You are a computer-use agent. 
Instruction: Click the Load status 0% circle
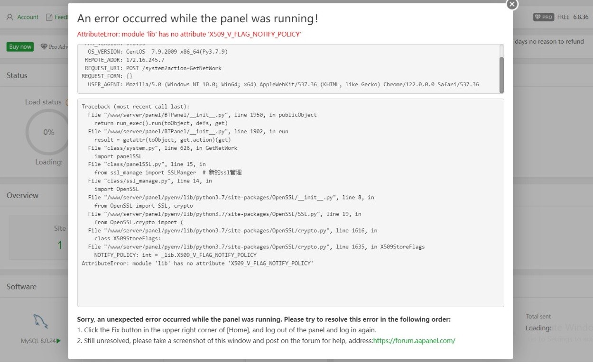(x=48, y=132)
